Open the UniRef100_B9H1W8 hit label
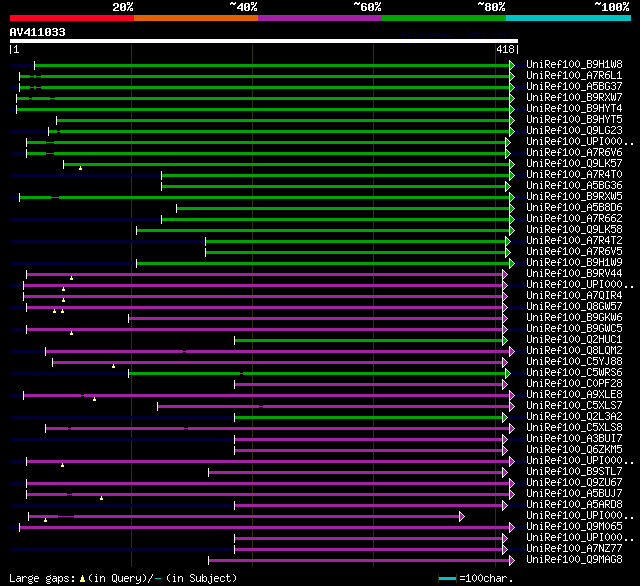 pos(574,64)
